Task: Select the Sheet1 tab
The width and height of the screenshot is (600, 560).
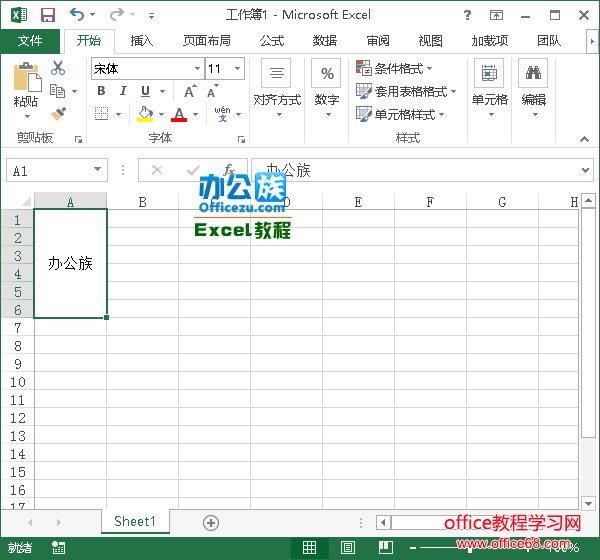Action: (x=135, y=521)
